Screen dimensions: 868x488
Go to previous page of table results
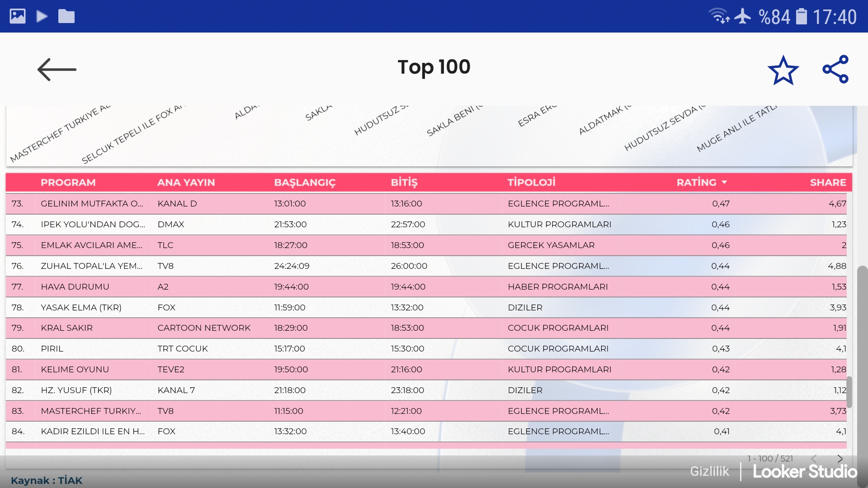pos(814,459)
